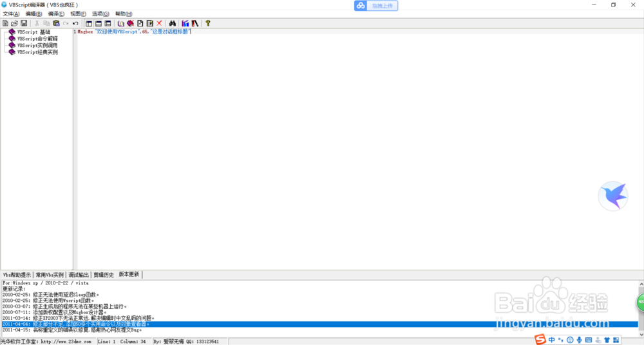Open the 编辑(B) menu

(x=33, y=14)
